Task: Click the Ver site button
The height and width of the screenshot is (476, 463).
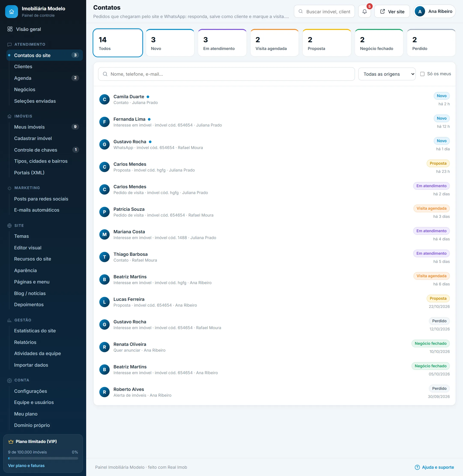Action: [x=392, y=11]
